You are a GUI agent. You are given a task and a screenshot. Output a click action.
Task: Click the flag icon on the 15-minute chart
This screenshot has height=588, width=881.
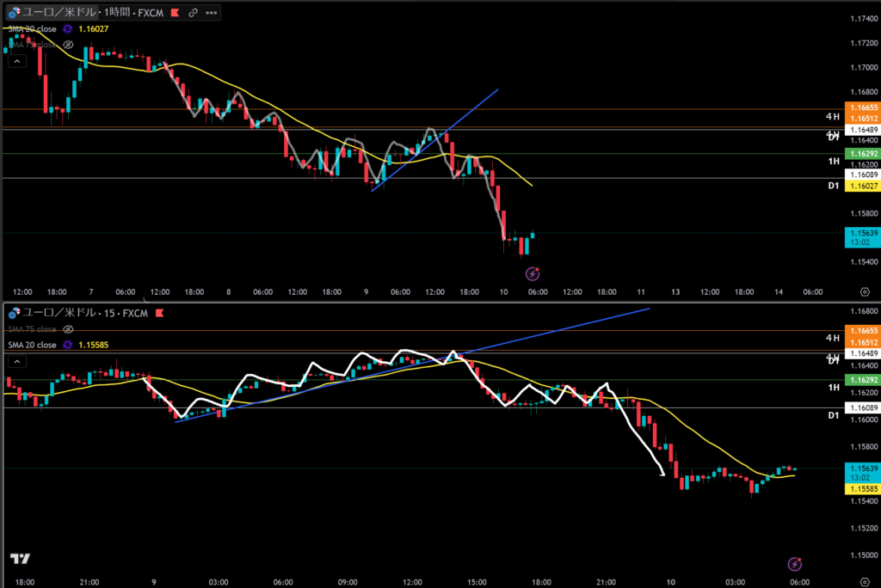[161, 313]
